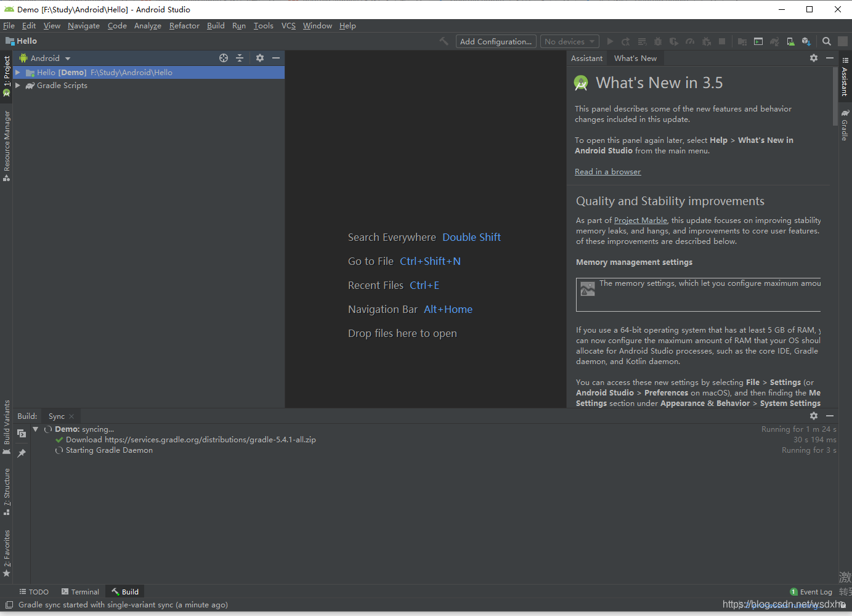Hide the Project tool window
Viewport: 852px width, 616px height.
click(276, 58)
